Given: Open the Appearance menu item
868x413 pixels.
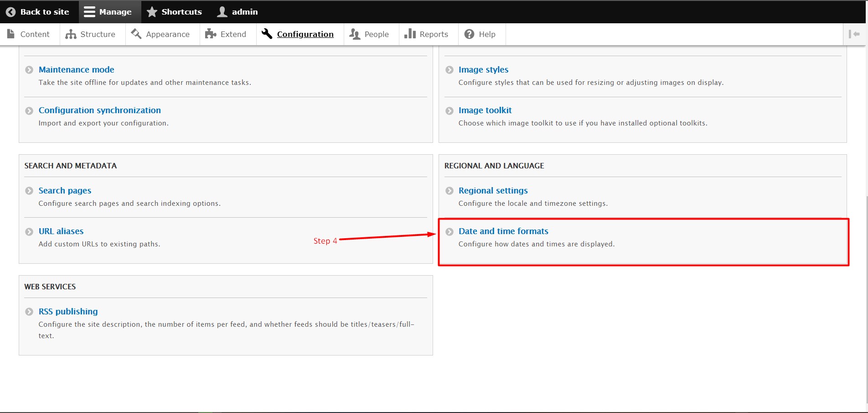Looking at the screenshot, I should 163,34.
